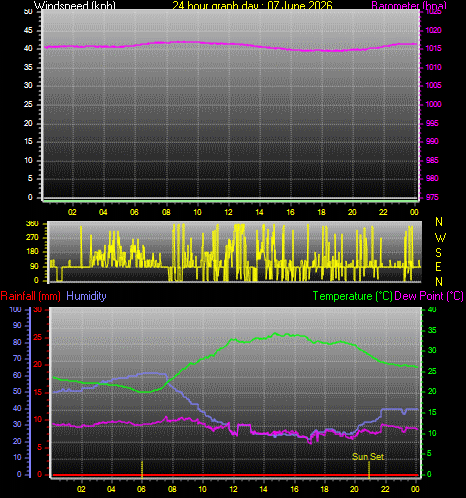
Task: Click the S compass label
Action: tap(439, 253)
